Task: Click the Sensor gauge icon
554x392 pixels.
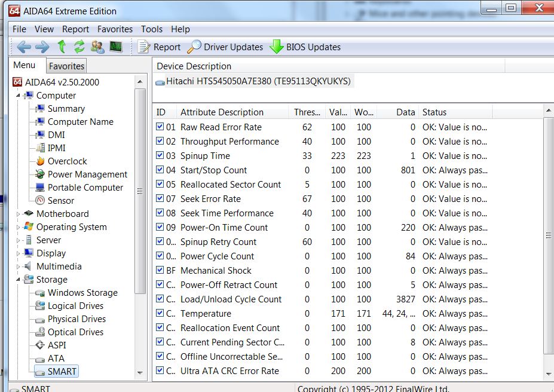Action: 40,201
